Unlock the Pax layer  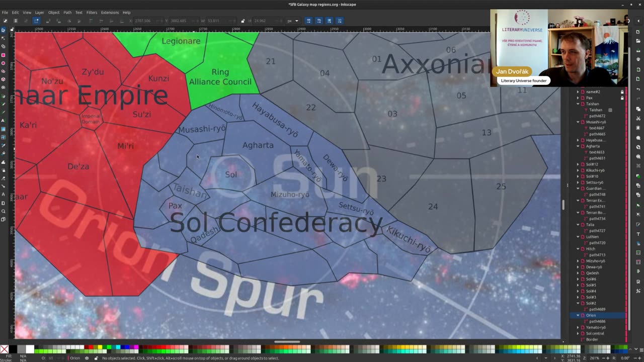(x=622, y=98)
